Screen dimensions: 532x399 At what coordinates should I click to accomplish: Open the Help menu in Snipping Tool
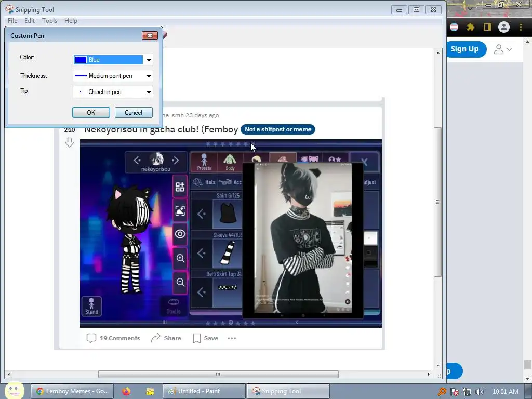pos(71,21)
